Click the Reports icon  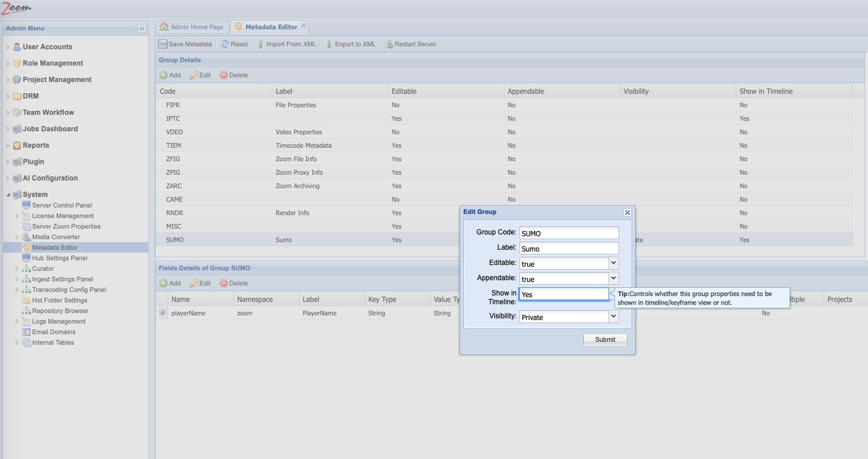click(x=17, y=145)
